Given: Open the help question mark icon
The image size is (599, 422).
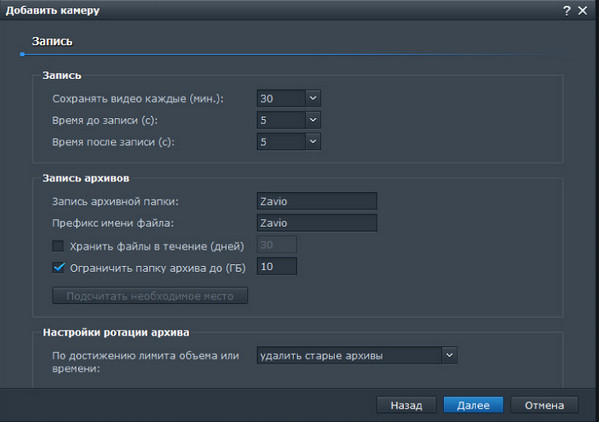Looking at the screenshot, I should click(x=567, y=11).
